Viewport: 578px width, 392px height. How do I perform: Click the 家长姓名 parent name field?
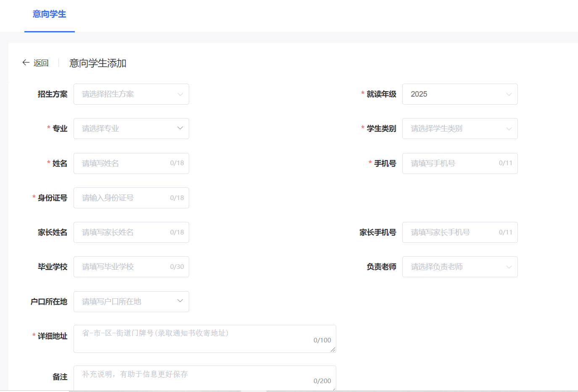(x=126, y=232)
